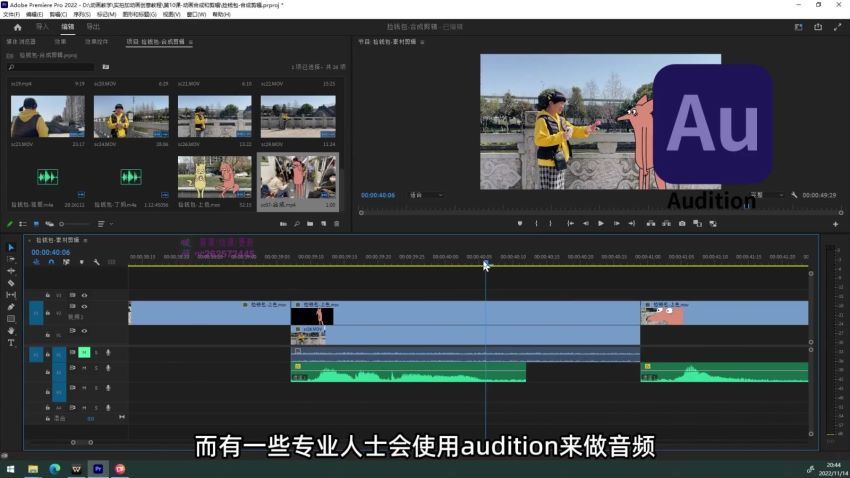This screenshot has height=478, width=850.
Task: Open 窗口(W) menu
Action: 196,15
